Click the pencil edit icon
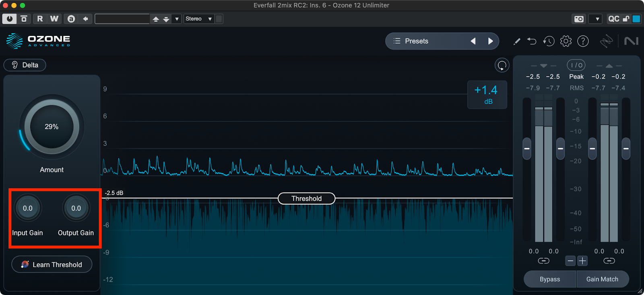The height and width of the screenshot is (295, 644). (517, 41)
